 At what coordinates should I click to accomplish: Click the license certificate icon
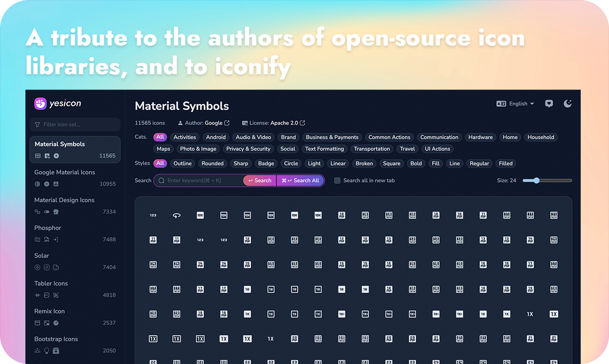point(245,123)
